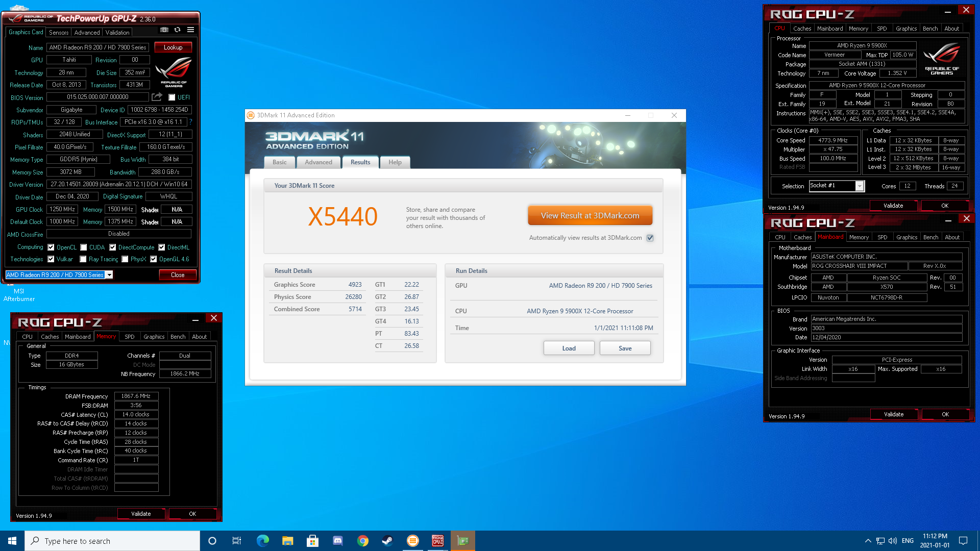Open File Explorer from taskbar
The image size is (980, 551).
click(x=287, y=541)
